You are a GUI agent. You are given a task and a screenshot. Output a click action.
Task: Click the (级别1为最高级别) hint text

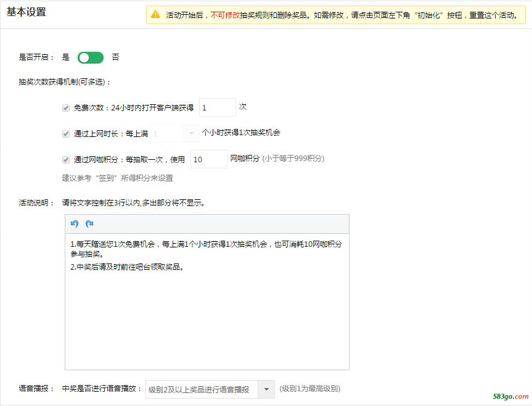(309, 389)
